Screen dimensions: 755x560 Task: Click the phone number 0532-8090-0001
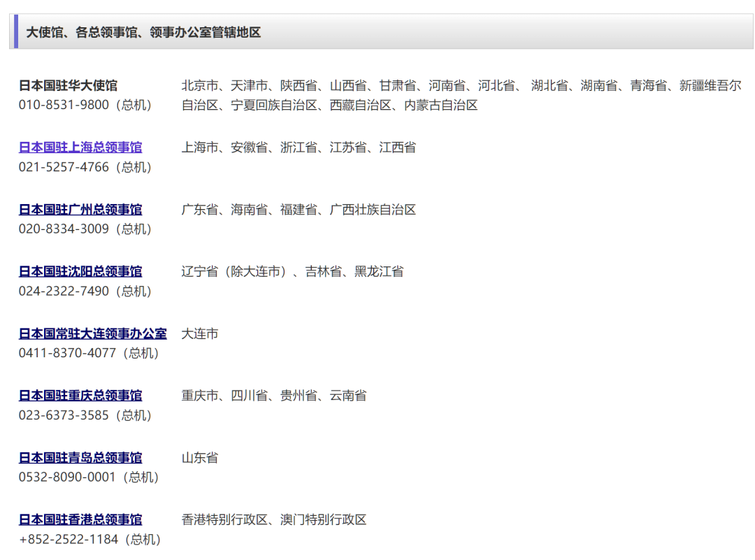67,478
